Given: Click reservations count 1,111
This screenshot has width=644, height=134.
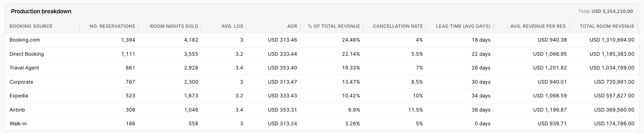Looking at the screenshot, I should (128, 54).
